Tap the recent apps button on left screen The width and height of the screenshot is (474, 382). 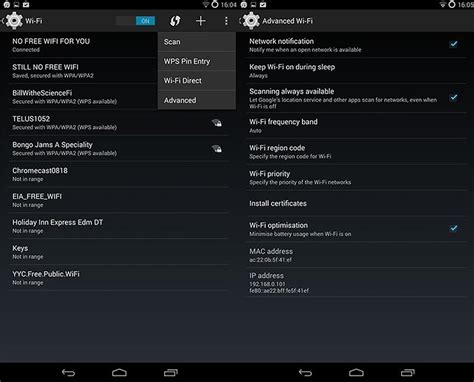point(171,372)
